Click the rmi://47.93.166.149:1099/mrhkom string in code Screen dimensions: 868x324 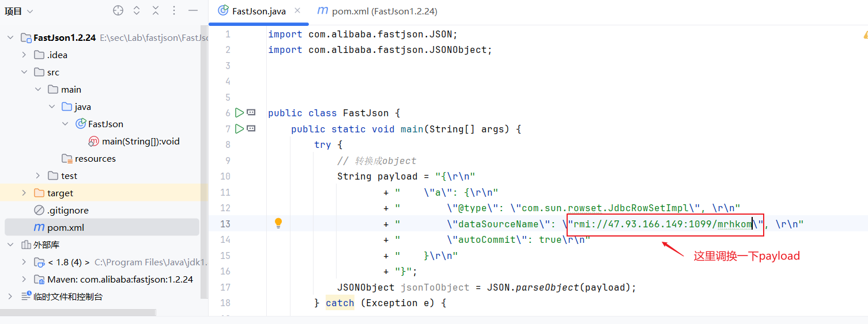coord(663,223)
